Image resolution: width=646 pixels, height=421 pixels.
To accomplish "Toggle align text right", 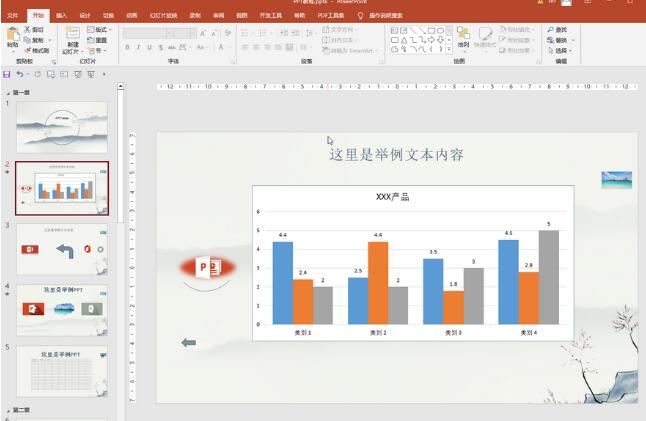I will 267,47.
